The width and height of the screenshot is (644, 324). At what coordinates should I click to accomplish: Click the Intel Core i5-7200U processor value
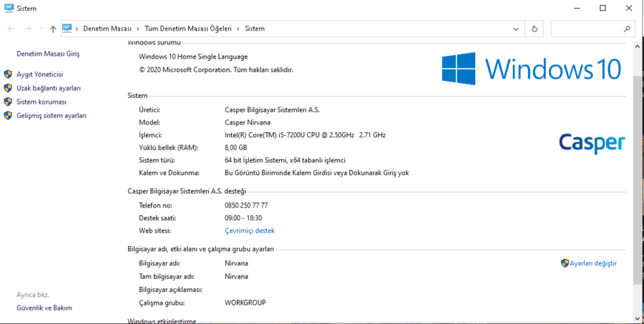(305, 135)
